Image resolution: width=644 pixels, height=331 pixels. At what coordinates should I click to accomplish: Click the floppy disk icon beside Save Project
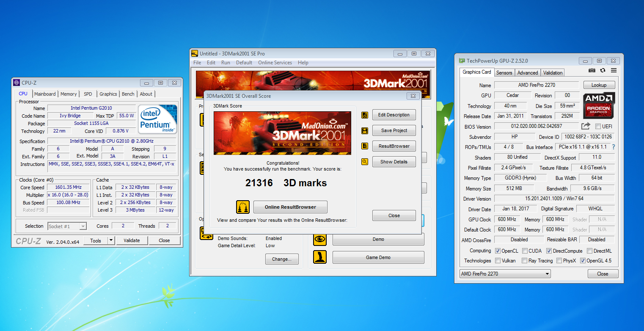click(x=365, y=130)
